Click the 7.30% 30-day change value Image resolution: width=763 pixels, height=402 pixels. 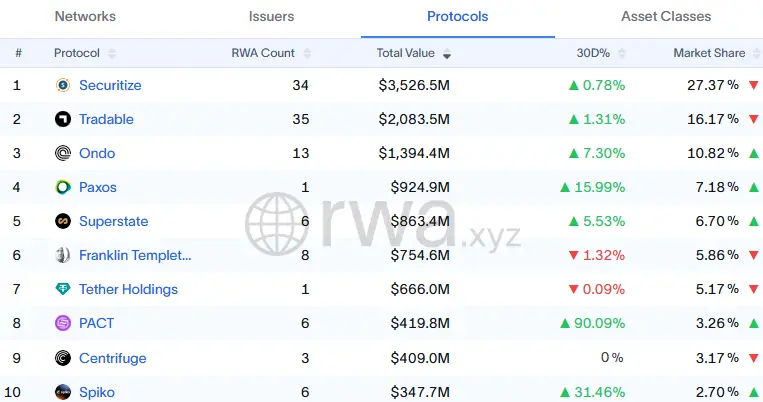click(604, 153)
